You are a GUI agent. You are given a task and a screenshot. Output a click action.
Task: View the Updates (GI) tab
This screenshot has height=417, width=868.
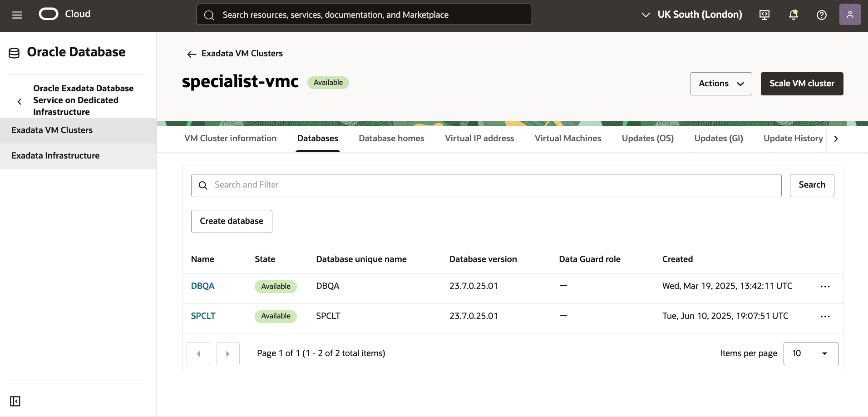719,139
